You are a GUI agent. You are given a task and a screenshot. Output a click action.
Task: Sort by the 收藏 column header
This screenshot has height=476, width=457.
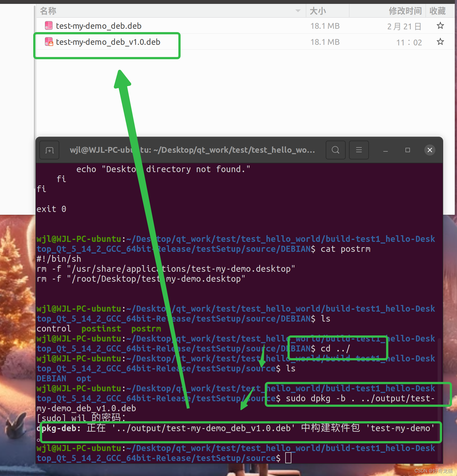pyautogui.click(x=440, y=11)
